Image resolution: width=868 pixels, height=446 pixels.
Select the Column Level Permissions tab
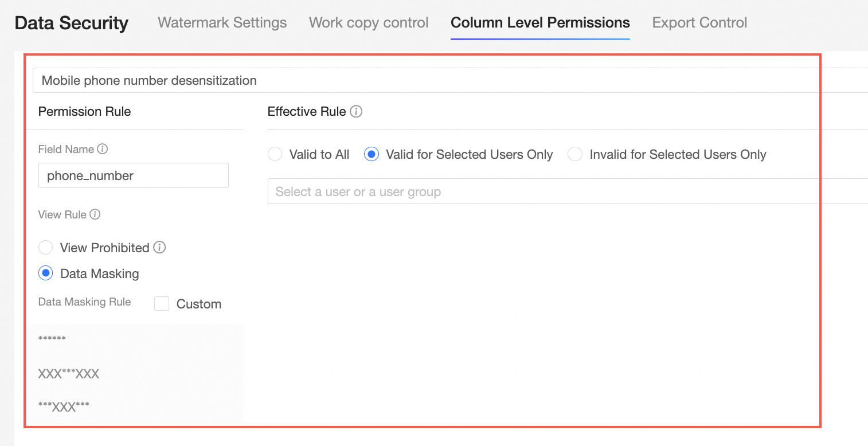(x=540, y=23)
